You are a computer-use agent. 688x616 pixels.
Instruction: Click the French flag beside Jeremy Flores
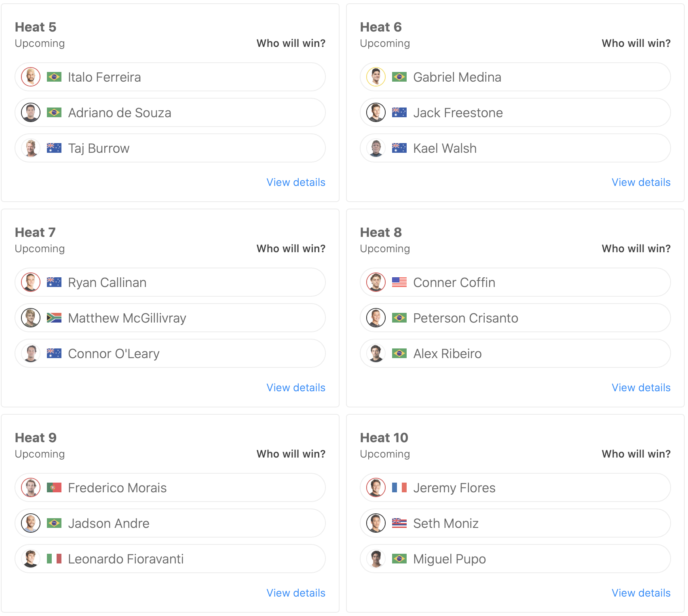(x=399, y=487)
